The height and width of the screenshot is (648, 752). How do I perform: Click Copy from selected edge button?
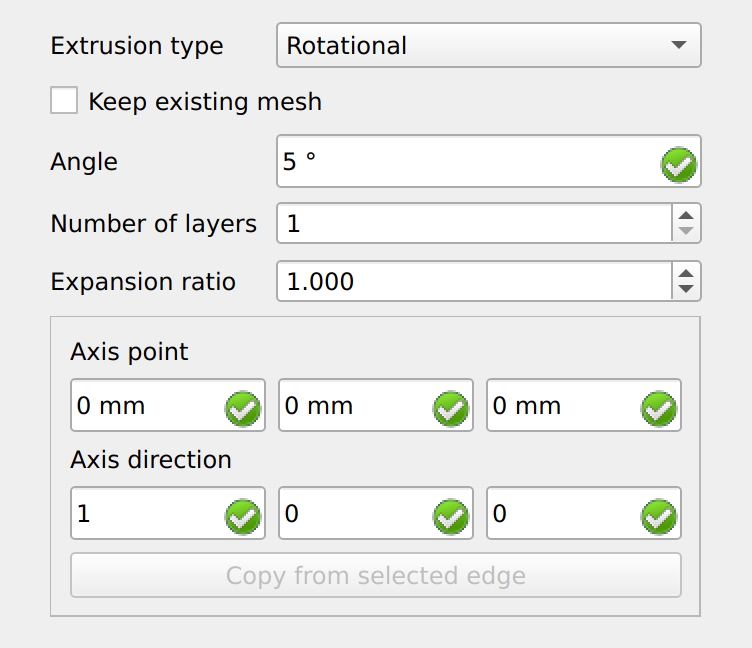tap(376, 575)
